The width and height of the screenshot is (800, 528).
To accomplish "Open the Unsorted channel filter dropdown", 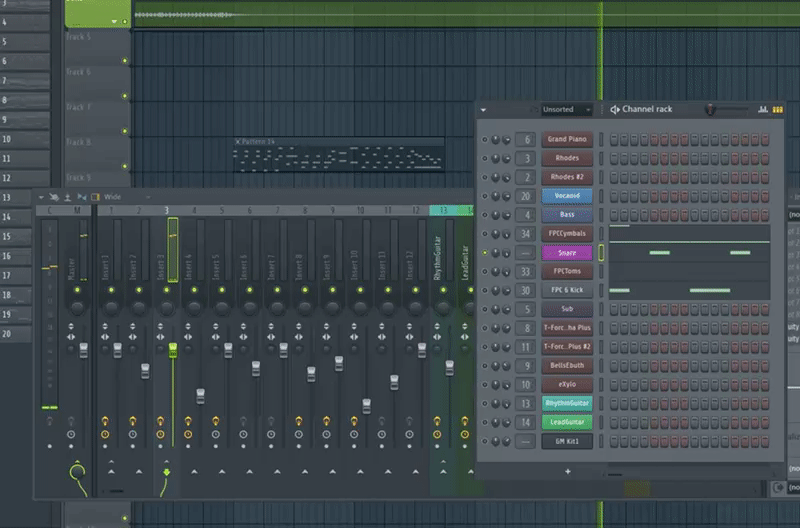I will point(566,109).
